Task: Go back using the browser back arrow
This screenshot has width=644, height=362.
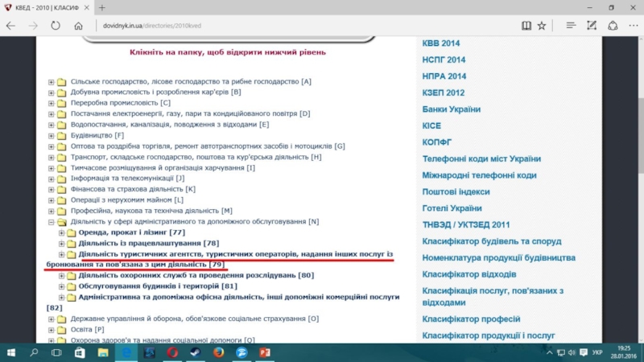Action: point(10,26)
